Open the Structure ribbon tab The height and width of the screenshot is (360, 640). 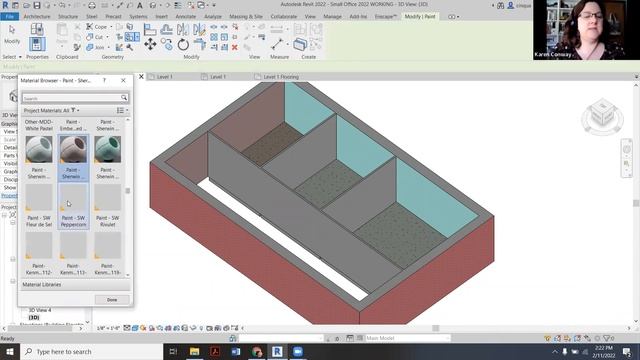click(x=68, y=16)
